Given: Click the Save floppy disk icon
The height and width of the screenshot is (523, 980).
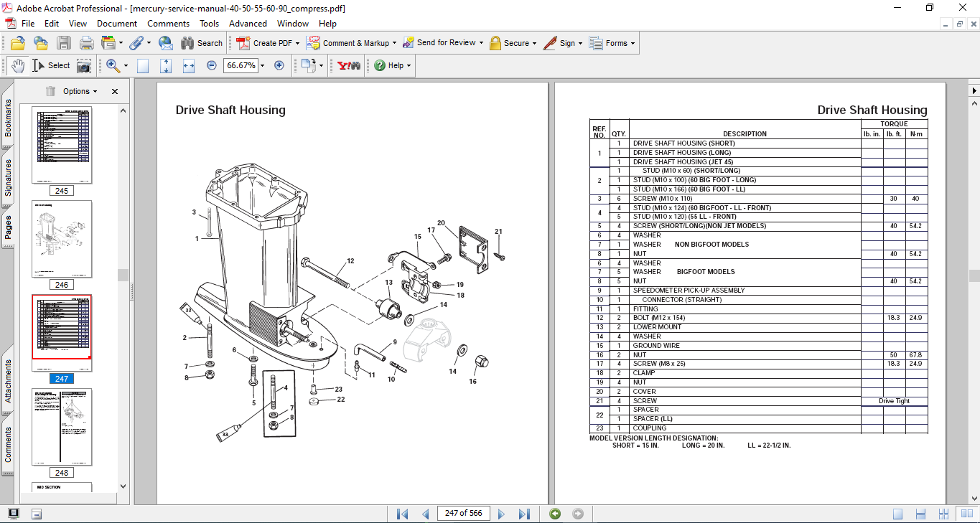Looking at the screenshot, I should pos(64,43).
